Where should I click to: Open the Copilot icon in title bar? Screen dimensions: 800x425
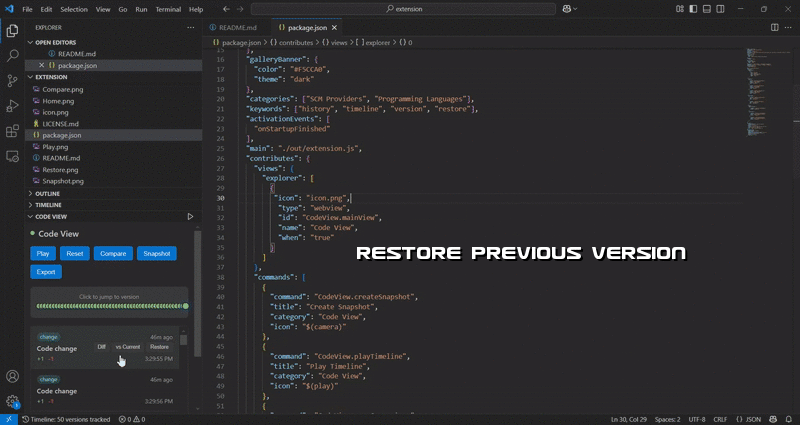pyautogui.click(x=566, y=9)
